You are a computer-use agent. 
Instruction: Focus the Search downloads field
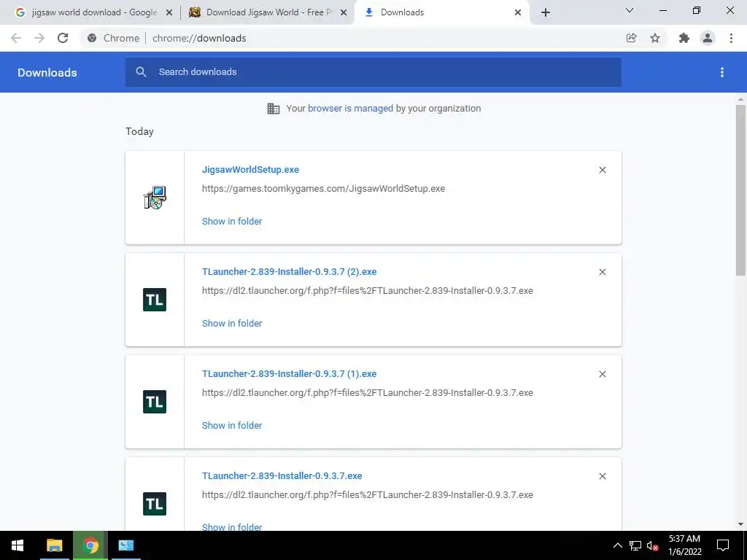[x=373, y=72]
